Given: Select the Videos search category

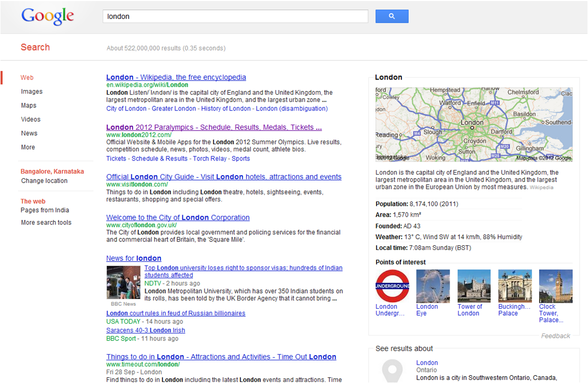Looking at the screenshot, I should [x=31, y=119].
